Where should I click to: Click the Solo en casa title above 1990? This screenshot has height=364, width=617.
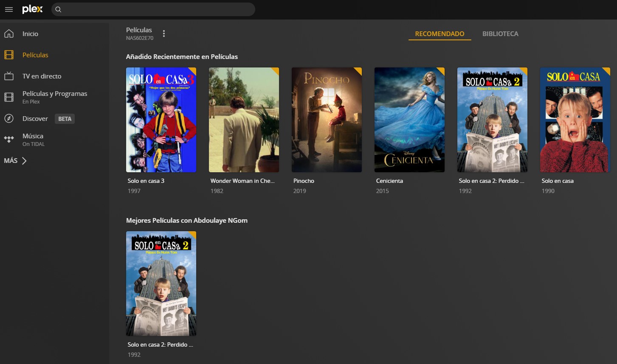tap(558, 181)
